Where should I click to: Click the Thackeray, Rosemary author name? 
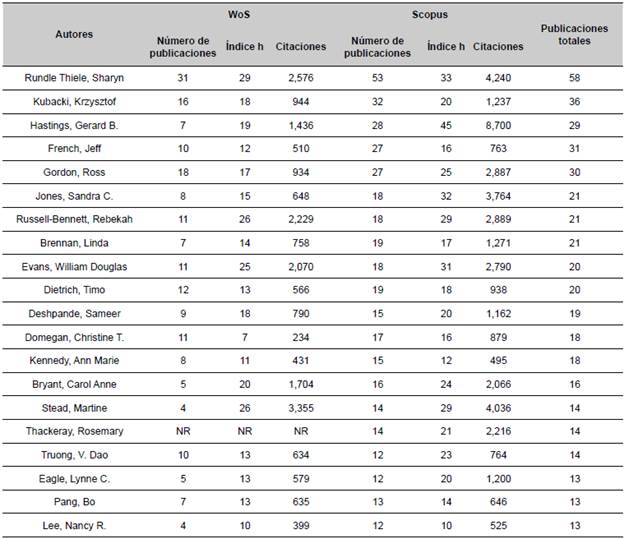coord(74,429)
